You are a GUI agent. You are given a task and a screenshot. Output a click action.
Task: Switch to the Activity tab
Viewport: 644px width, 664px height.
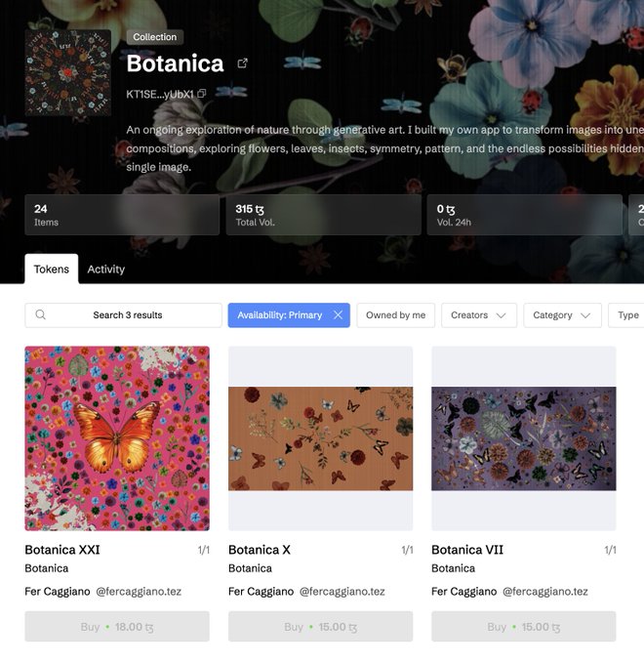tap(105, 270)
